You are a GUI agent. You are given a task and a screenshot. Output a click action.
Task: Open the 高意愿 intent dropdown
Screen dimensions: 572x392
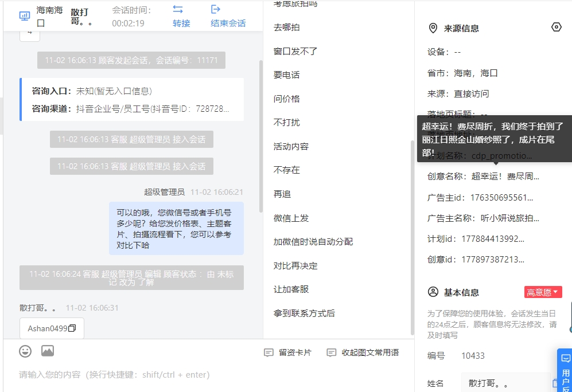coord(543,292)
